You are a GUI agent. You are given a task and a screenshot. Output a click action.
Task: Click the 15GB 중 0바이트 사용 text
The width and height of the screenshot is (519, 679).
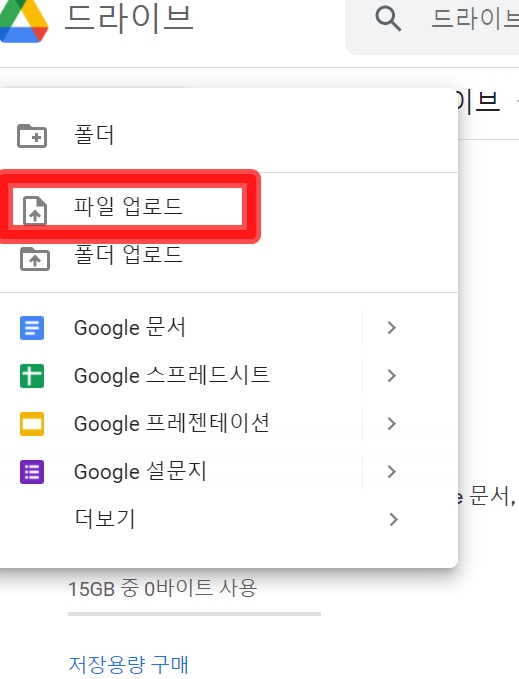click(x=162, y=588)
